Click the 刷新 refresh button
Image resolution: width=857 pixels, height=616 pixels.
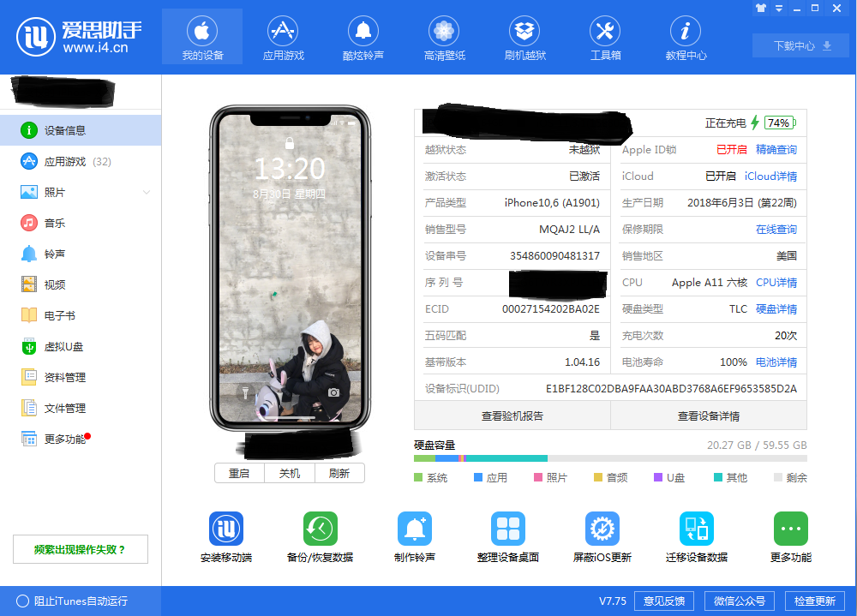pos(339,473)
